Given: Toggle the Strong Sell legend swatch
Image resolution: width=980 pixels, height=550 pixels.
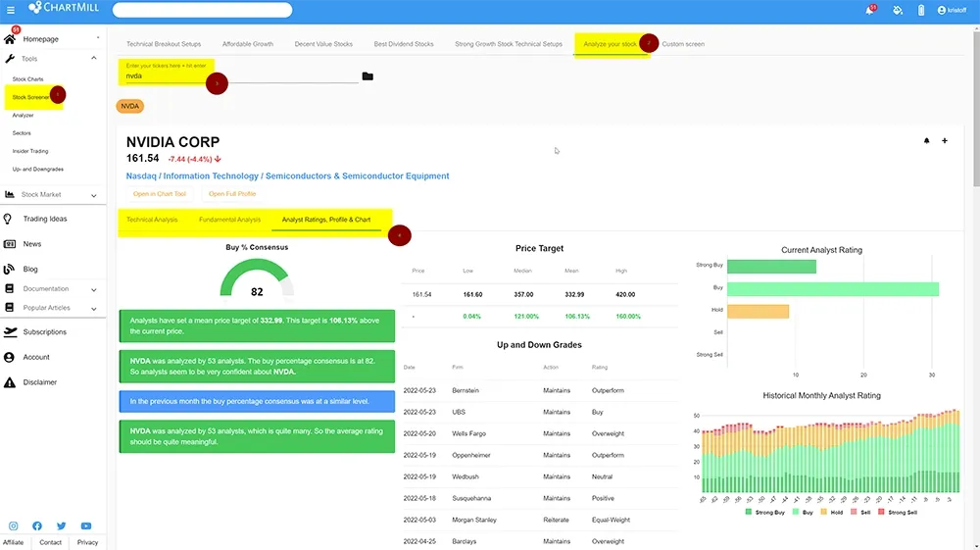Looking at the screenshot, I should point(881,512).
